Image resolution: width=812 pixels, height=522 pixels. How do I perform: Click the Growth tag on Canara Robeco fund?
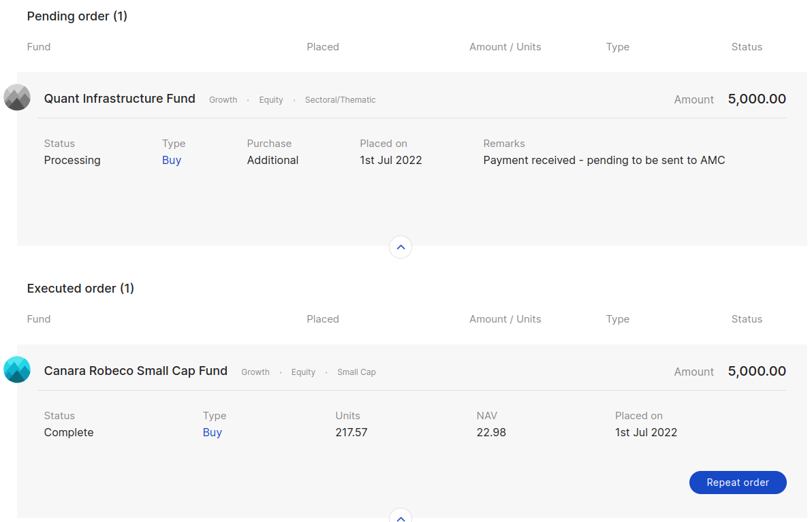point(255,372)
